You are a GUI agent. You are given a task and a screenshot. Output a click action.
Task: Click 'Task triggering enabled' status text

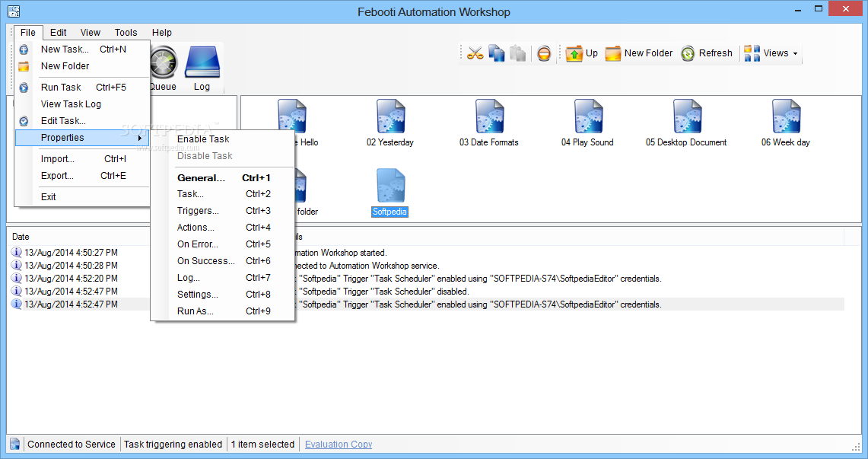click(x=173, y=444)
